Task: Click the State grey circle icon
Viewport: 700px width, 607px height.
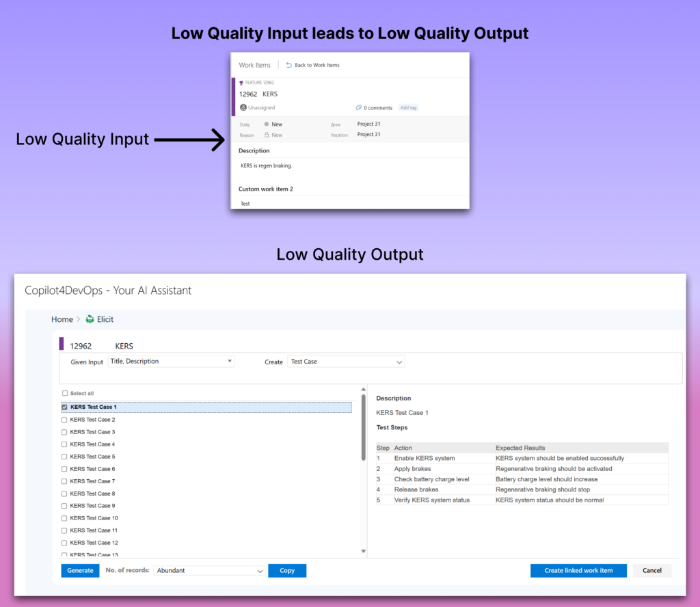Action: coord(267,124)
